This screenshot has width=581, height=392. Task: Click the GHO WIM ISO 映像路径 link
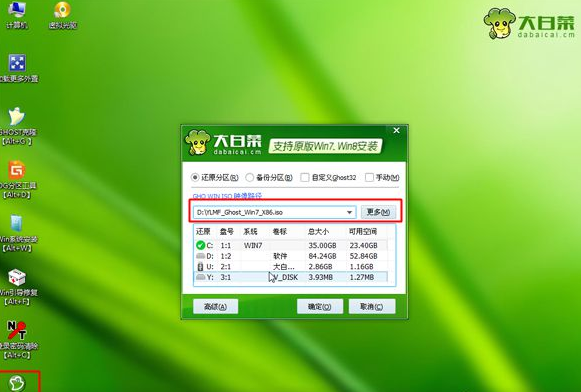(227, 196)
